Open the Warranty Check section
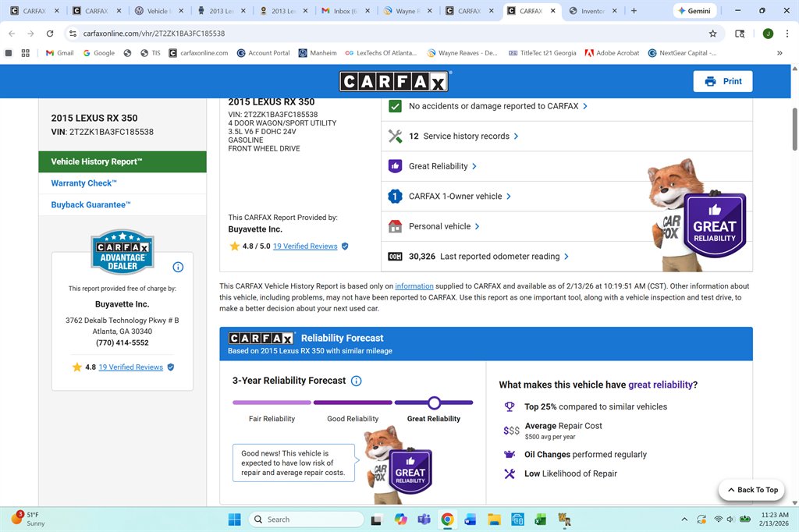The width and height of the screenshot is (799, 532). [x=83, y=183]
